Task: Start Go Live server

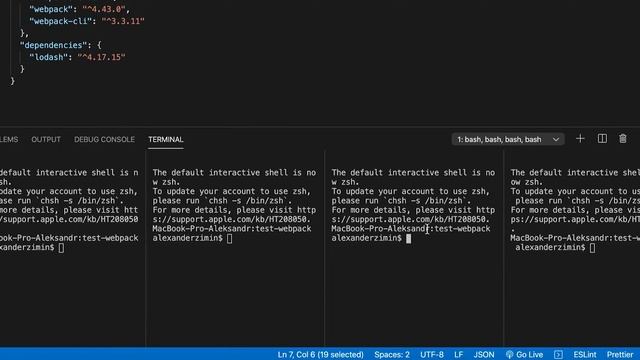Action: (x=524, y=355)
